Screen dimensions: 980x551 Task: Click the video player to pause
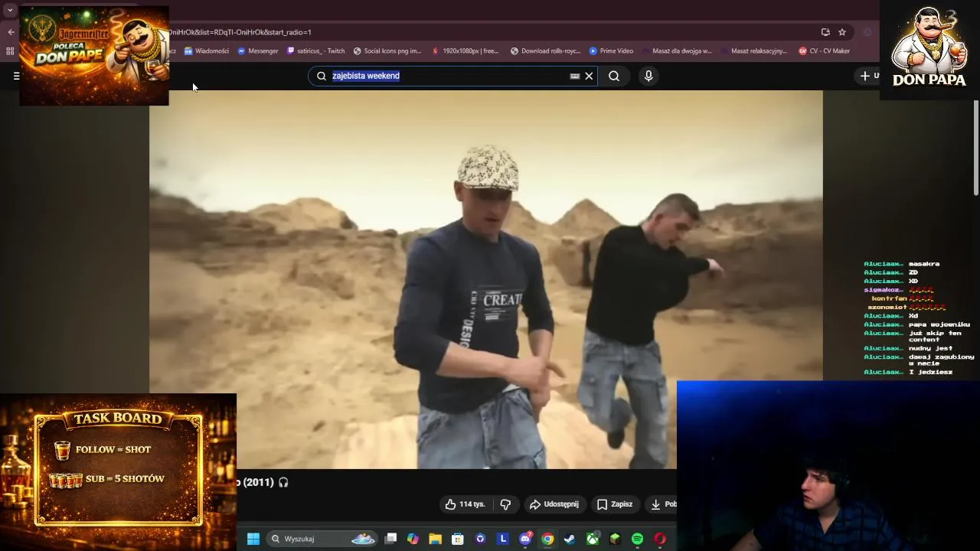pyautogui.click(x=486, y=279)
